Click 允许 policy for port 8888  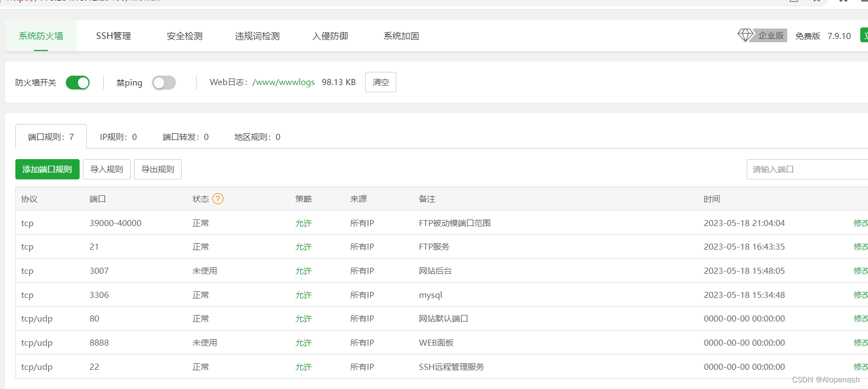tap(304, 342)
